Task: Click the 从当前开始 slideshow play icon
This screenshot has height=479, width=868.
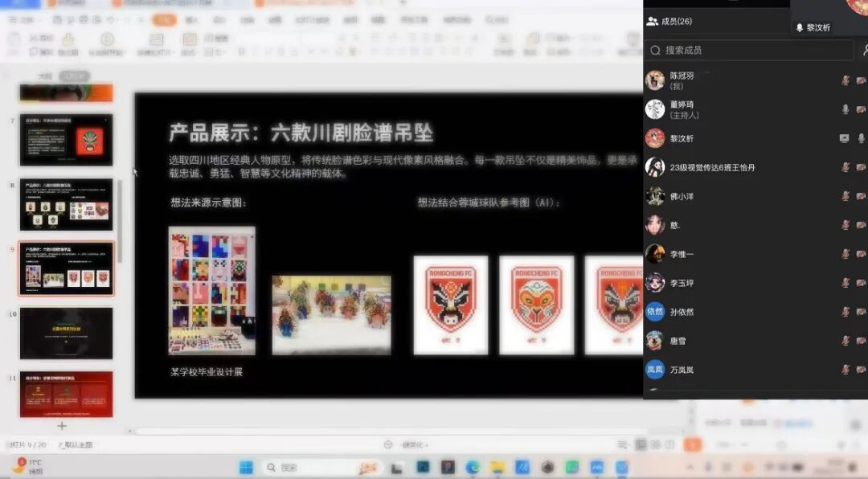Action: [106, 39]
